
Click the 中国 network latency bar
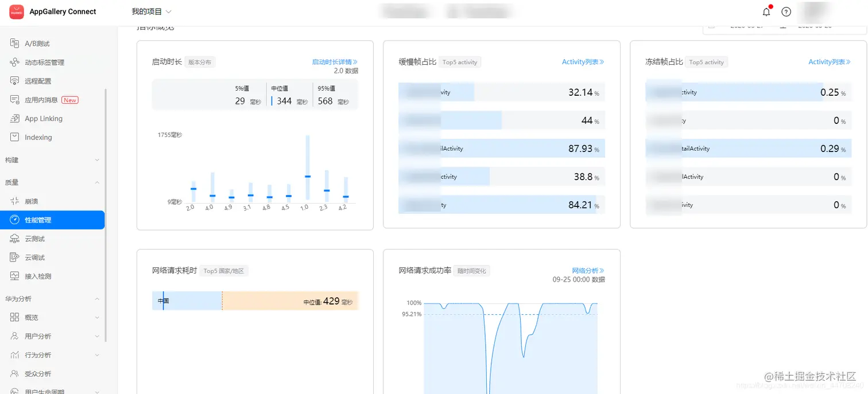tap(255, 301)
